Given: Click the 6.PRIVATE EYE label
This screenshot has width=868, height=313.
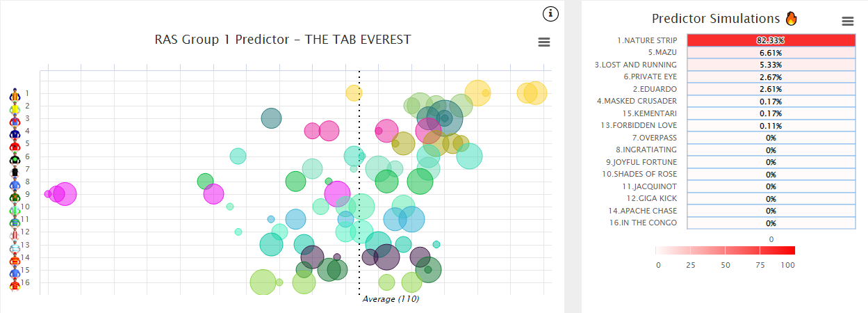Looking at the screenshot, I should pos(650,77).
